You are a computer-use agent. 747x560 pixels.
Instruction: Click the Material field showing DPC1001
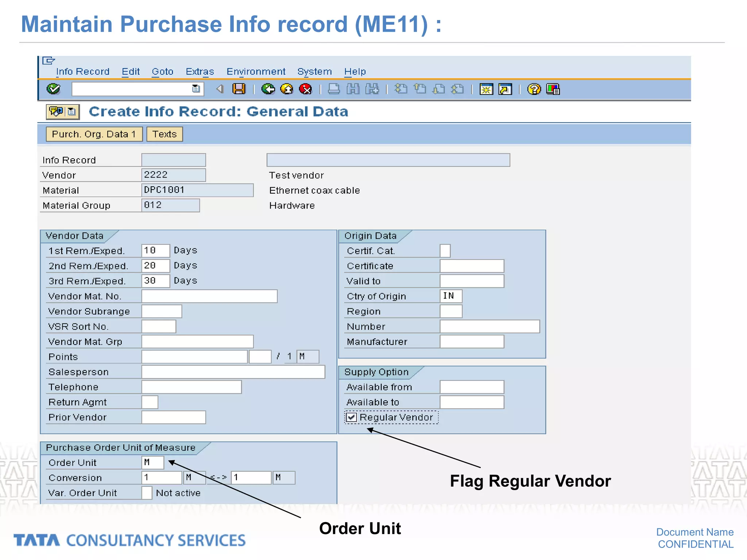pyautogui.click(x=197, y=190)
